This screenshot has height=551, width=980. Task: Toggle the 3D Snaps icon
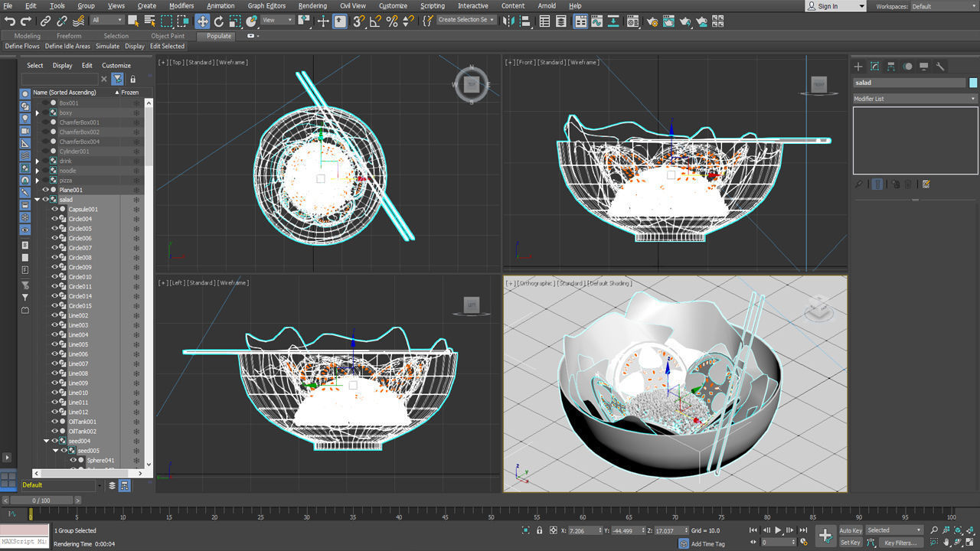click(358, 21)
